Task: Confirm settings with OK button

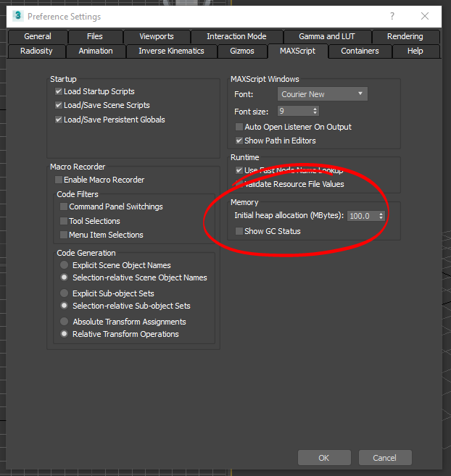Action: (324, 458)
